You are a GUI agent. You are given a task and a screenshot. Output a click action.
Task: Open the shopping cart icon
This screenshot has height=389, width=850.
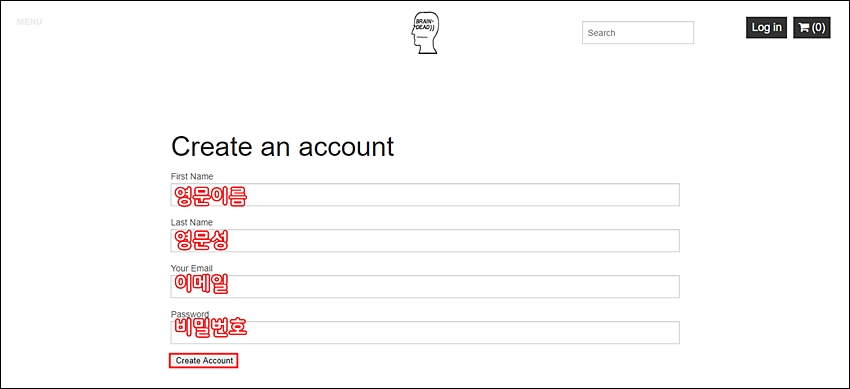coord(804,28)
